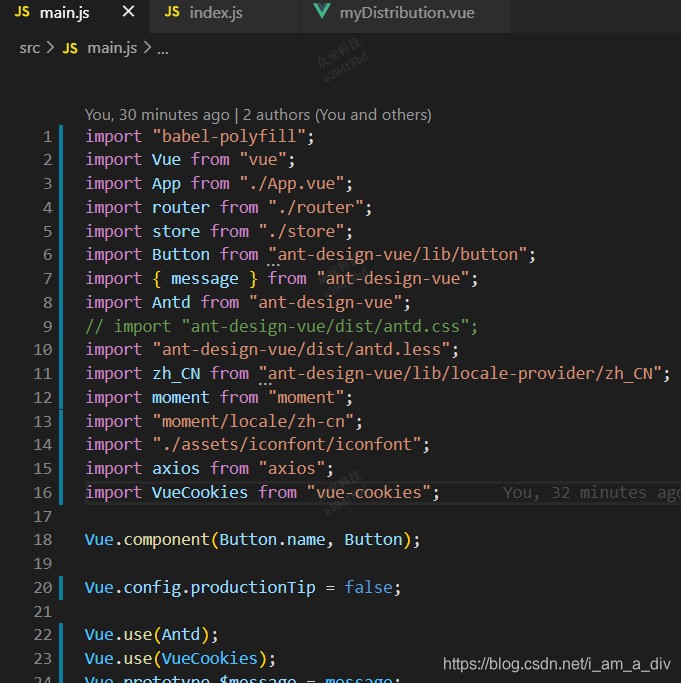The width and height of the screenshot is (681, 683).
Task: Click the JS icon on index.js tab
Action: tap(172, 13)
